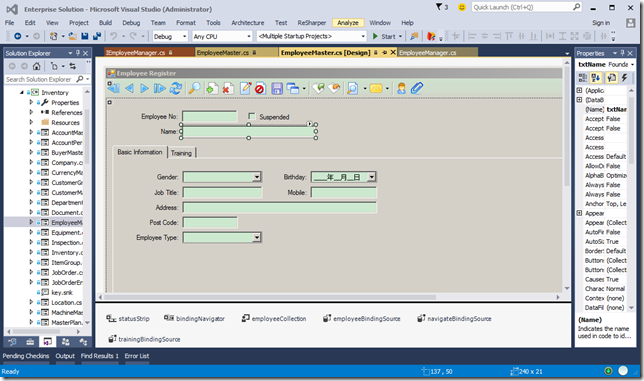Click the Undo icon in Visual Studio toolbar
The height and width of the screenshot is (381, 644).
[x=114, y=37]
